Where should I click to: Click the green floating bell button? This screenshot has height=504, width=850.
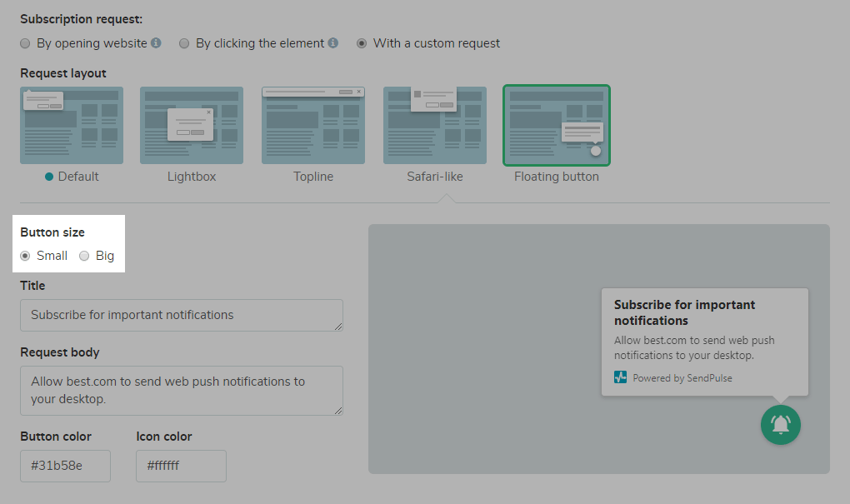tap(780, 425)
